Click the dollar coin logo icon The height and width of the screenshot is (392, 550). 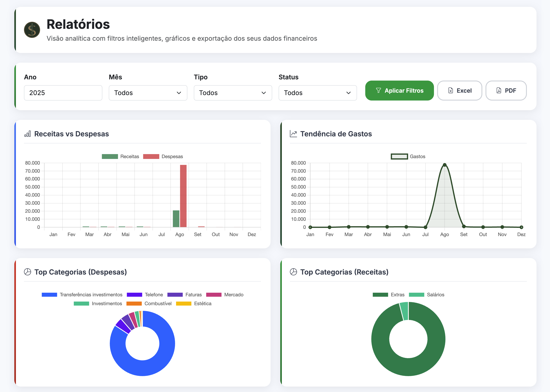pos(32,30)
